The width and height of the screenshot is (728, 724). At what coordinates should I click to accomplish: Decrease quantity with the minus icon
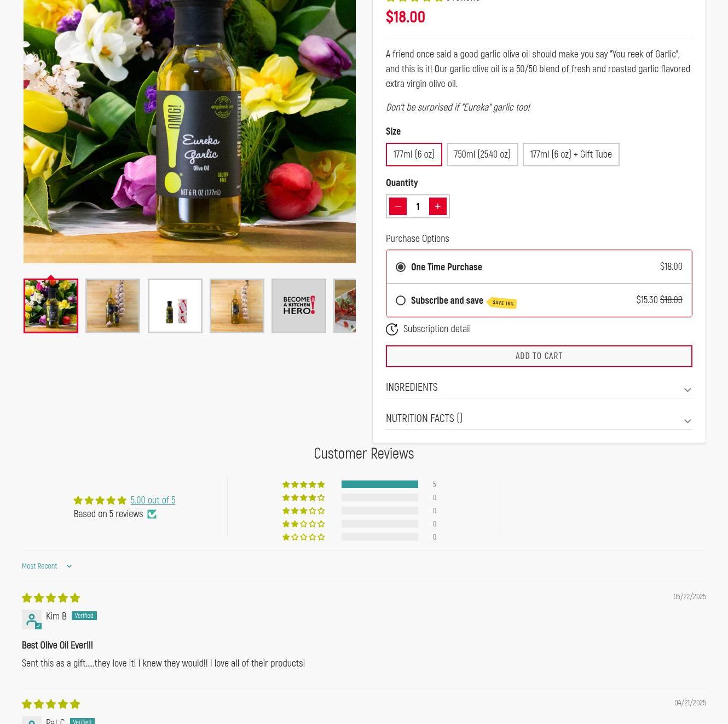pos(398,206)
